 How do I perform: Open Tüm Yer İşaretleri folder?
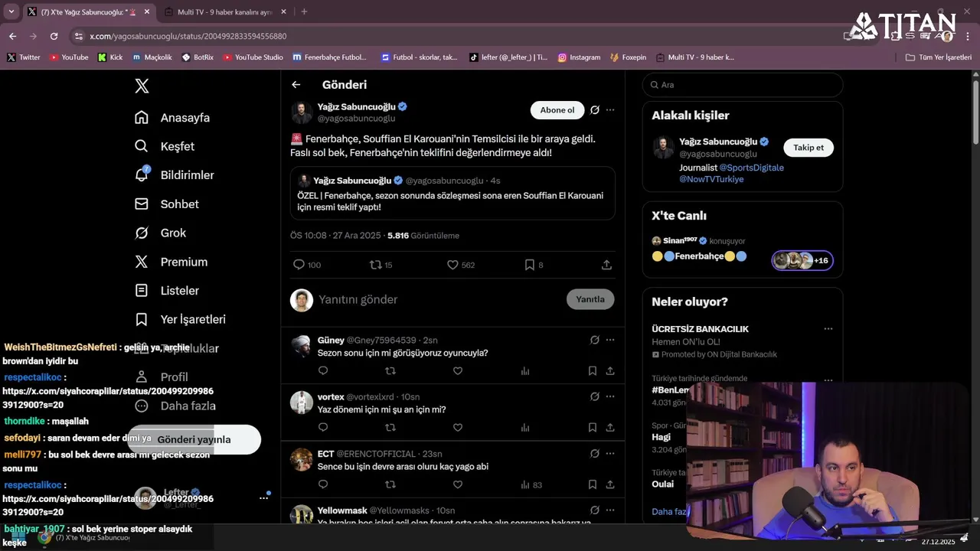938,57
